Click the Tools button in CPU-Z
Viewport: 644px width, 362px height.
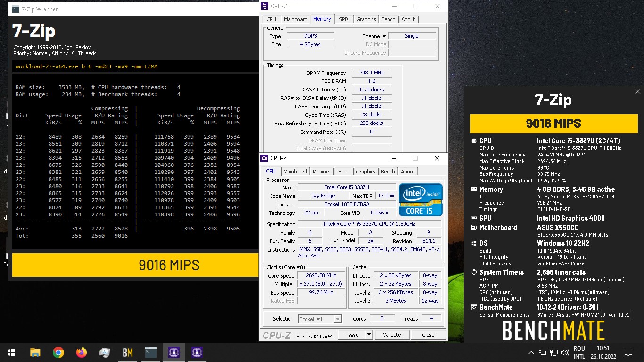tap(352, 335)
